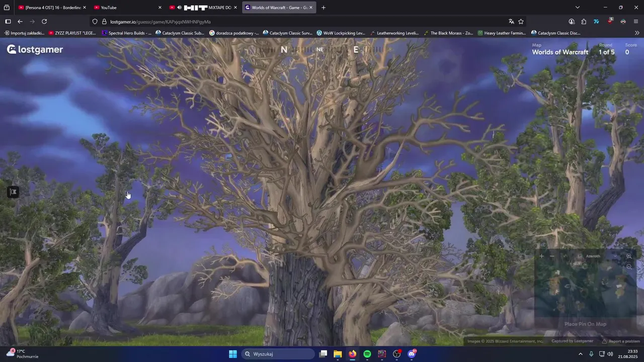Click the translate page icon
Viewport: 644px width, 362px height.
pyautogui.click(x=511, y=22)
